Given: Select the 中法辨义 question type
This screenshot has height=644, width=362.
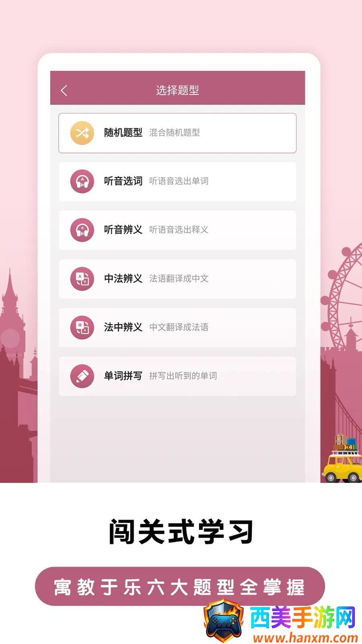Looking at the screenshot, I should (177, 279).
